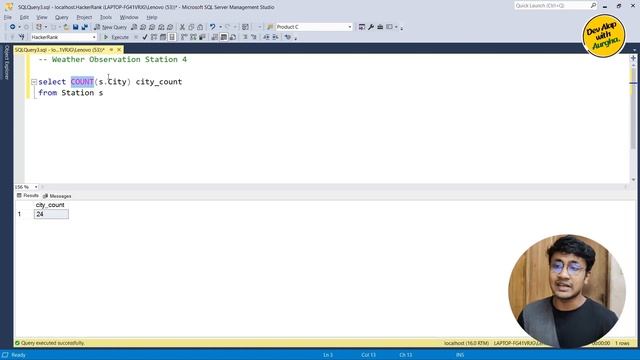The image size is (640, 360).
Task: Click the Paste icon in toolbar
Action: pyautogui.click(x=200, y=27)
